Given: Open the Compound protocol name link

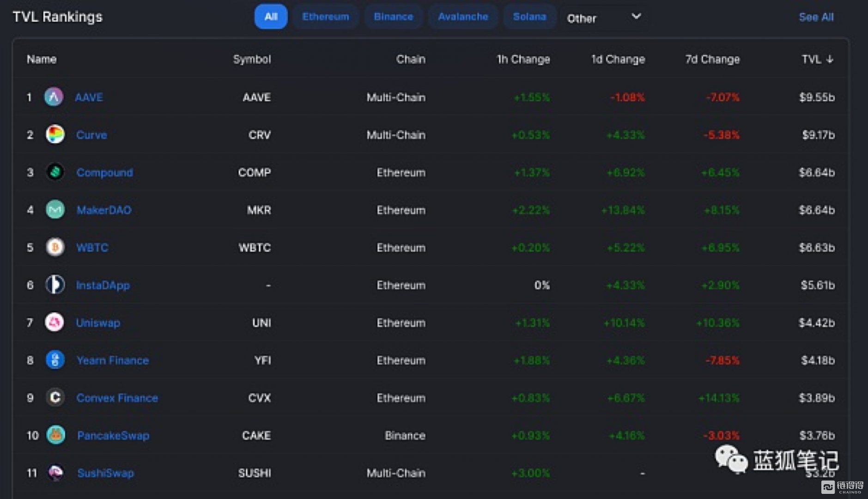Looking at the screenshot, I should (104, 172).
